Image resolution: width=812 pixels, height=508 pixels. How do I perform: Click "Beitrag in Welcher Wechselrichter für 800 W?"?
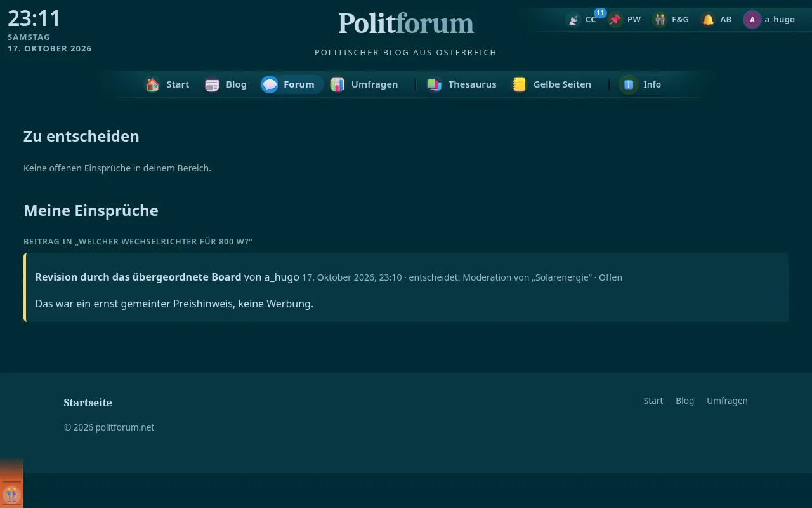click(x=138, y=242)
